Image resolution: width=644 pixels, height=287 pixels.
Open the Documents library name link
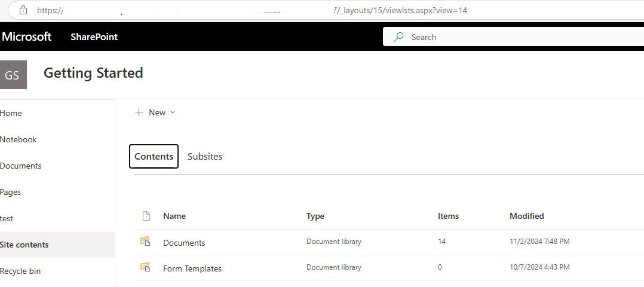184,243
